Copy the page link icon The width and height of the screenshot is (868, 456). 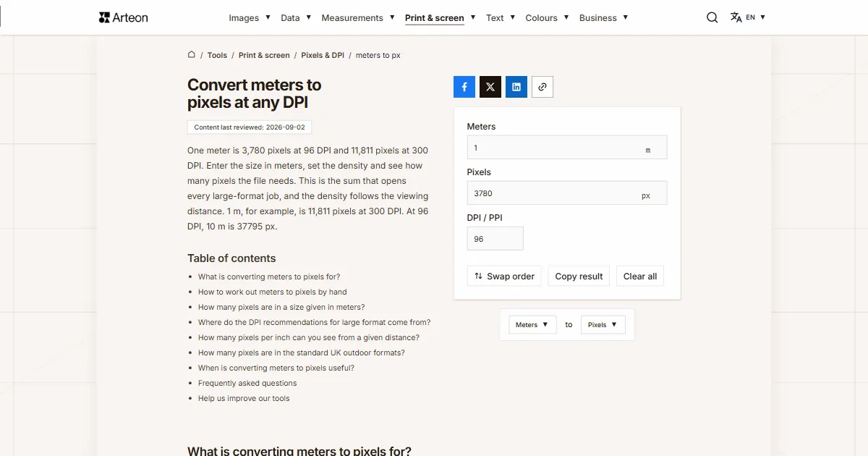[542, 87]
